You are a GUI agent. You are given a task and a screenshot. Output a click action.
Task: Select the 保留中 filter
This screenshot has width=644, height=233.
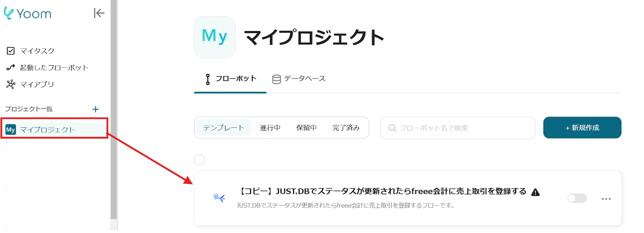coord(306,128)
